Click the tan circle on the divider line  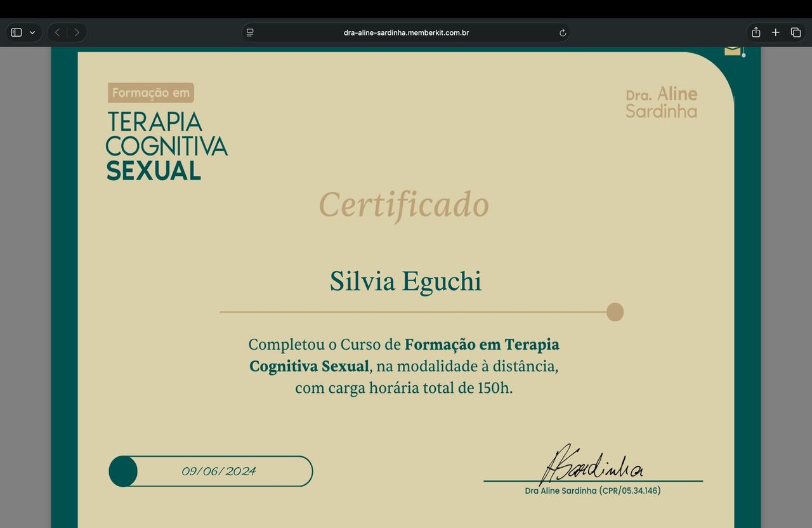coord(615,312)
